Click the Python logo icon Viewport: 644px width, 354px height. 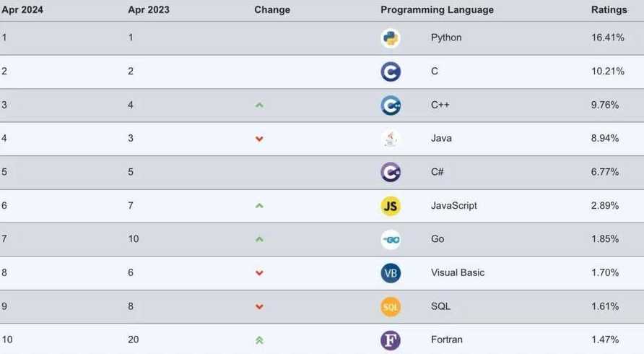point(391,38)
